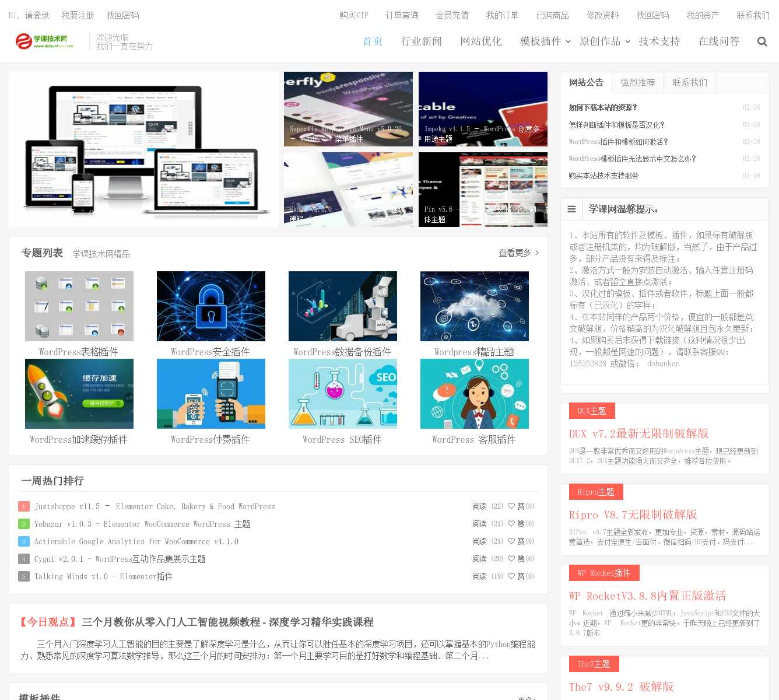This screenshot has height=700, width=779.
Task: Click the hamburger icon beside 学课网温馨提示
Action: pos(571,209)
